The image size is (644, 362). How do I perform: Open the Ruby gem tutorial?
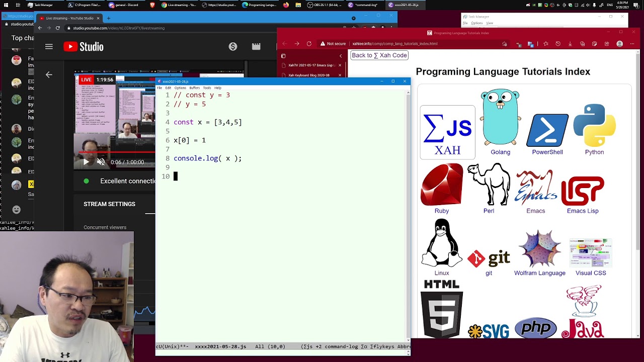click(x=442, y=185)
